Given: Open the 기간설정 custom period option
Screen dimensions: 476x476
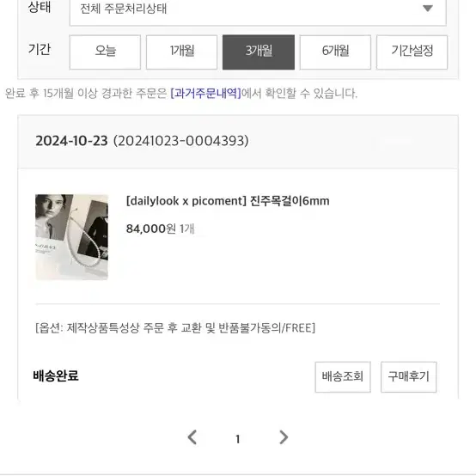Looking at the screenshot, I should pos(412,52).
